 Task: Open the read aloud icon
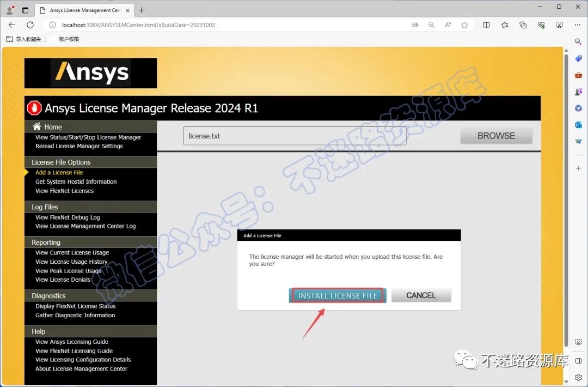coord(448,25)
